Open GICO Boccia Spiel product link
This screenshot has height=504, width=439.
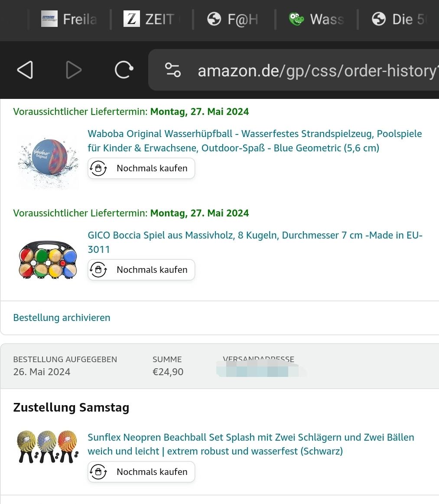tap(254, 242)
